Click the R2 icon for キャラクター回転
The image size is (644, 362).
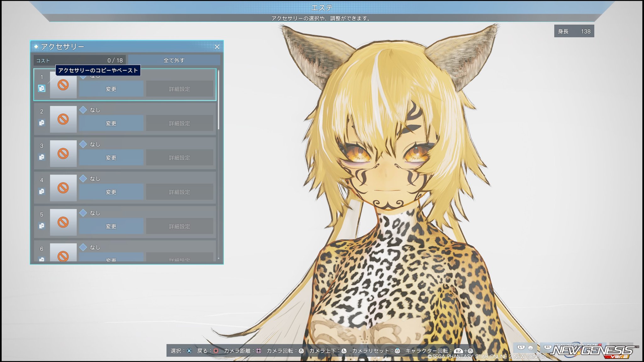pos(458,351)
